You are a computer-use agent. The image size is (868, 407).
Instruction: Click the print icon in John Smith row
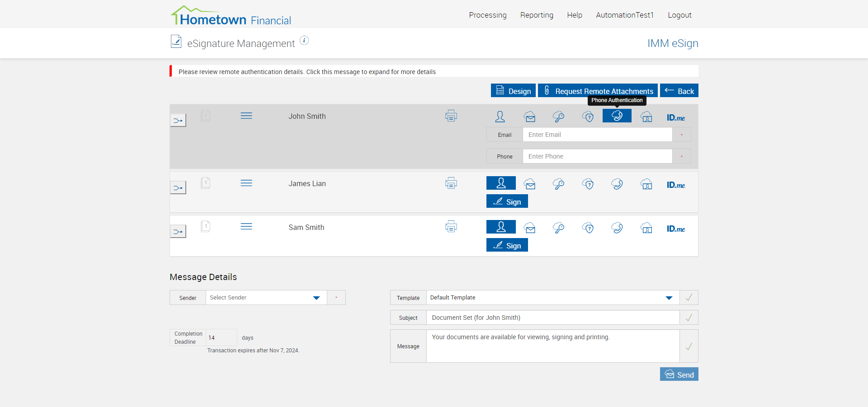(x=451, y=116)
